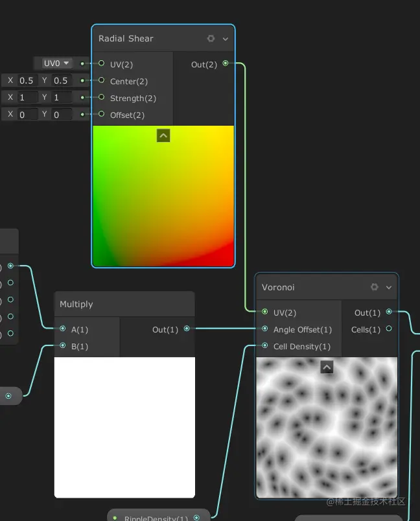This screenshot has height=521, width=420.
Task: Click the Multiply white preview
Action: [x=124, y=427]
